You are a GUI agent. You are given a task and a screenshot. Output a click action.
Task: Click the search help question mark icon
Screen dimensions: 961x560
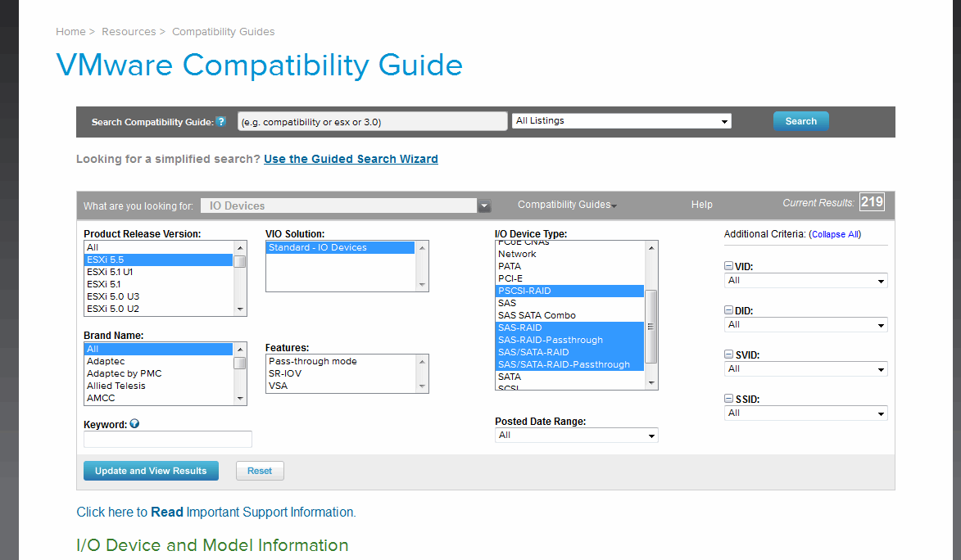click(221, 121)
